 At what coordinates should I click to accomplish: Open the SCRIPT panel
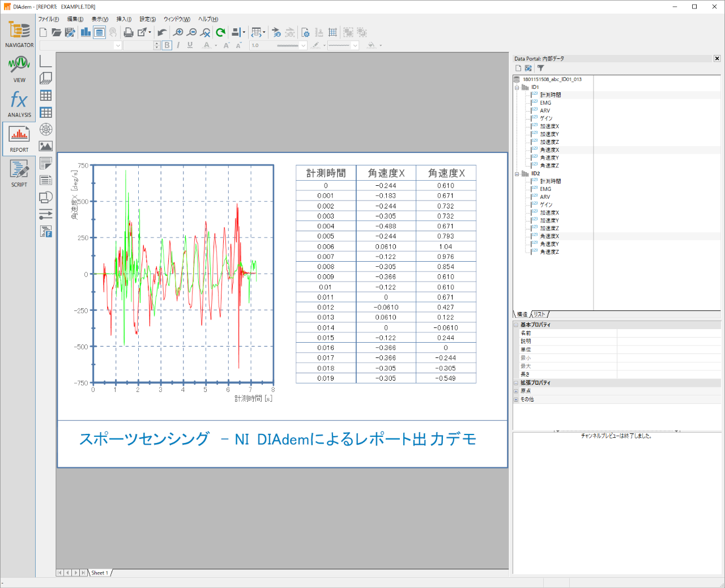19,173
